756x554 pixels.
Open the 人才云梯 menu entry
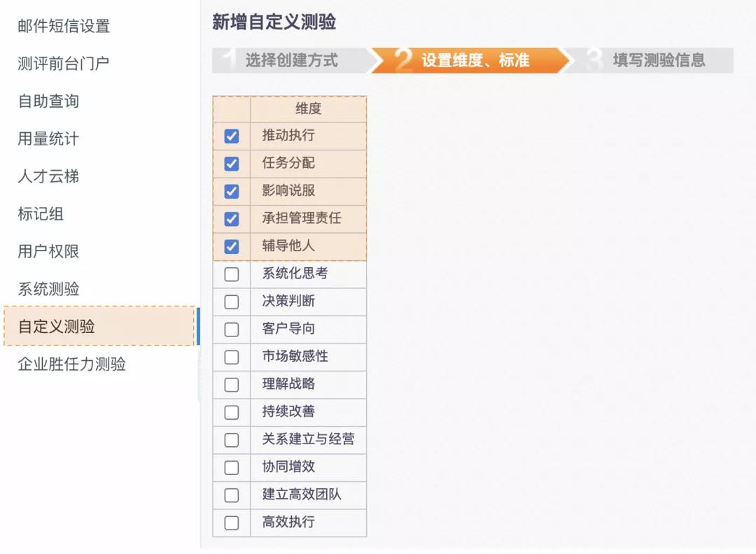(48, 176)
